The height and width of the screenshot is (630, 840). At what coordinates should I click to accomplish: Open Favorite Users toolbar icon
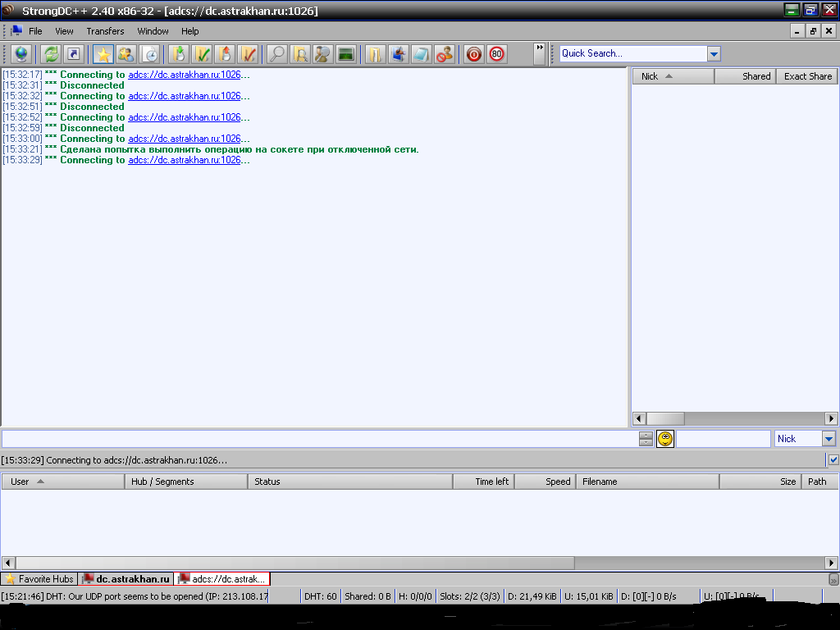click(x=126, y=54)
